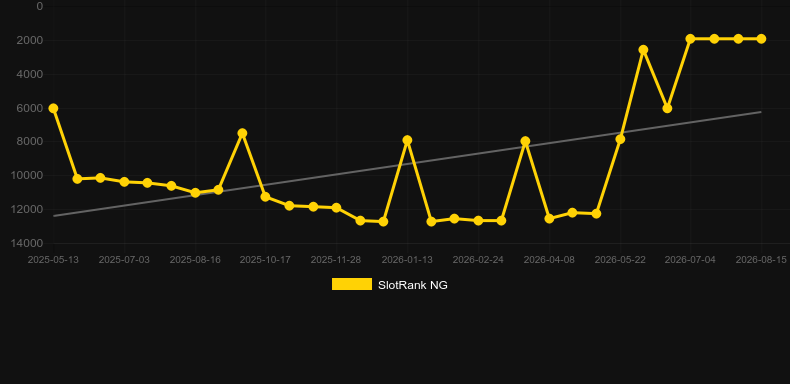Screen dimensions: 790x384
Task: Select the data point above 2026-04-08
Action: click(x=549, y=219)
